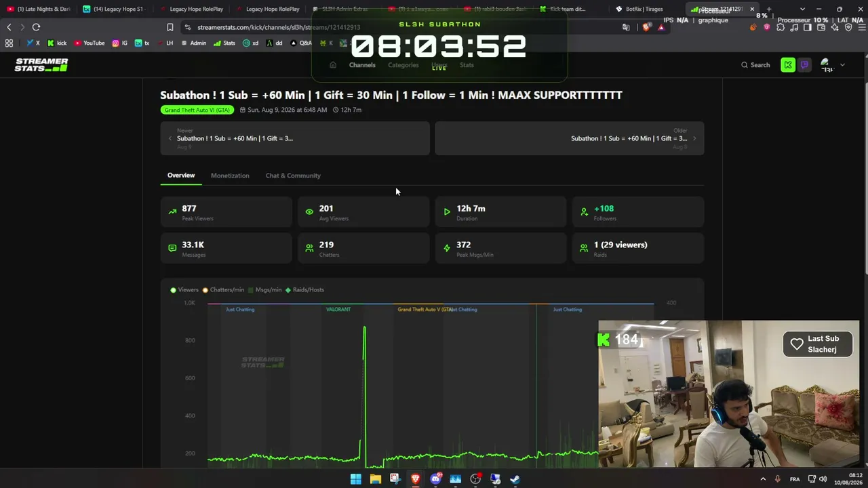Open the Brave VPN shield icon

[848, 27]
